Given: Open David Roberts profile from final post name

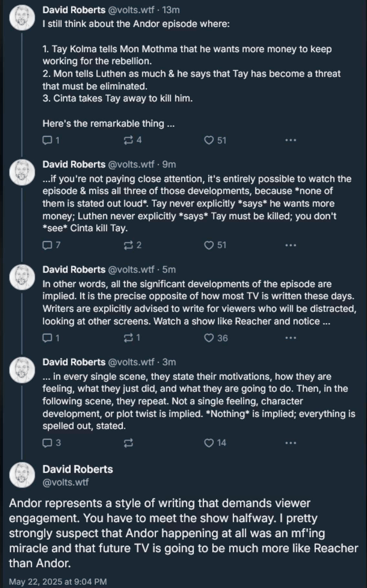Looking at the screenshot, I should (x=78, y=469).
